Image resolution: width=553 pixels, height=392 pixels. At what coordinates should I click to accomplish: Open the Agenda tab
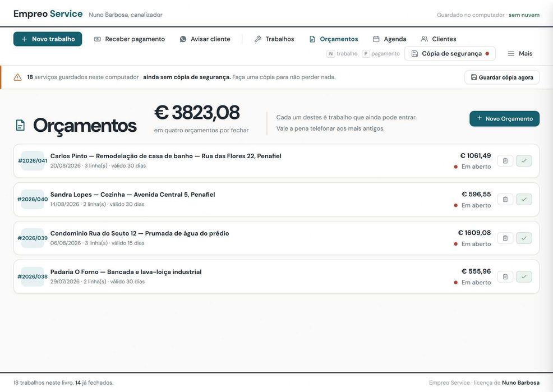click(x=389, y=39)
